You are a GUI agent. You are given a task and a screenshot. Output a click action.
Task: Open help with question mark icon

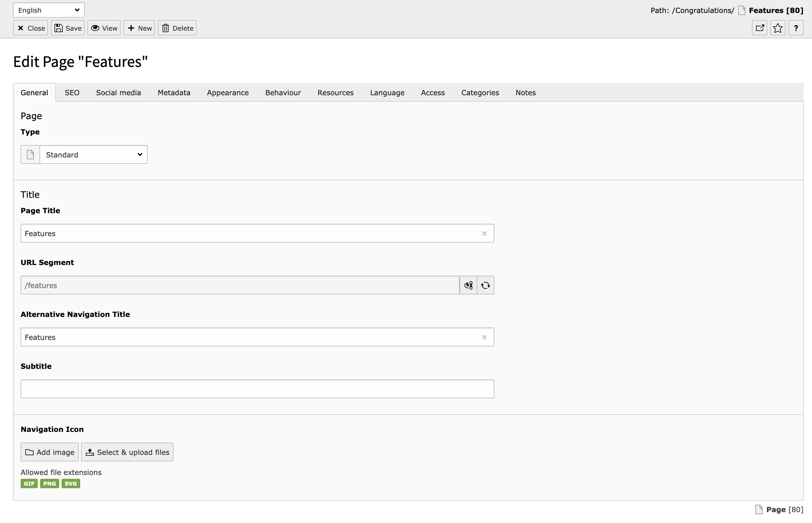[796, 28]
